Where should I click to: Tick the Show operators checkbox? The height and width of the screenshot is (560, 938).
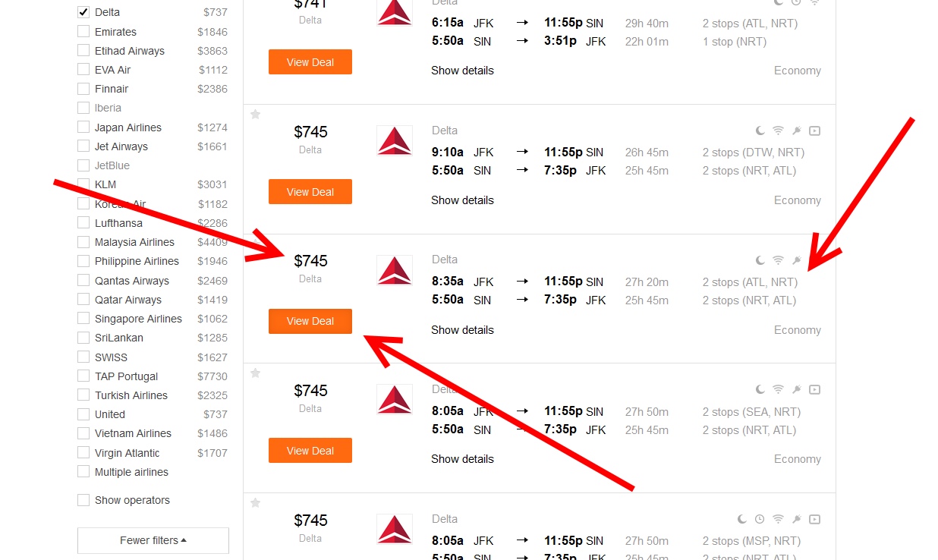click(x=83, y=500)
